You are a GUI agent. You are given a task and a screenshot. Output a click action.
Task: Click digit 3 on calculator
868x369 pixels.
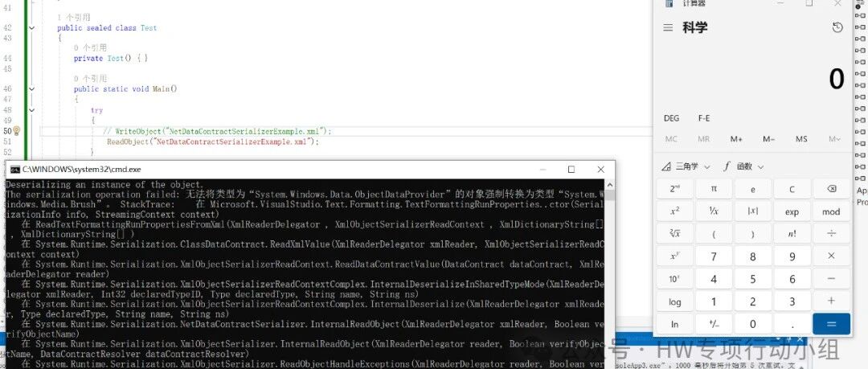(792, 302)
